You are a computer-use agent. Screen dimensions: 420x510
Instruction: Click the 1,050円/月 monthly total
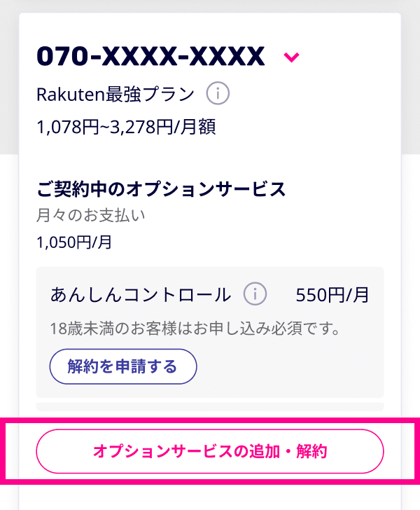coord(74,242)
